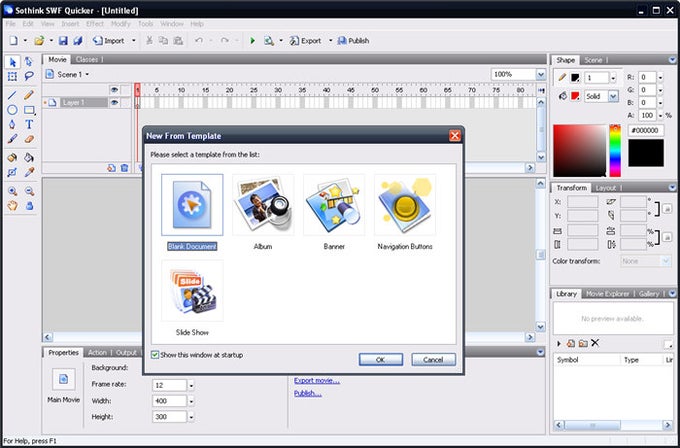This screenshot has width=680, height=448.
Task: Click the delete X icon in Library panel
Action: point(595,343)
